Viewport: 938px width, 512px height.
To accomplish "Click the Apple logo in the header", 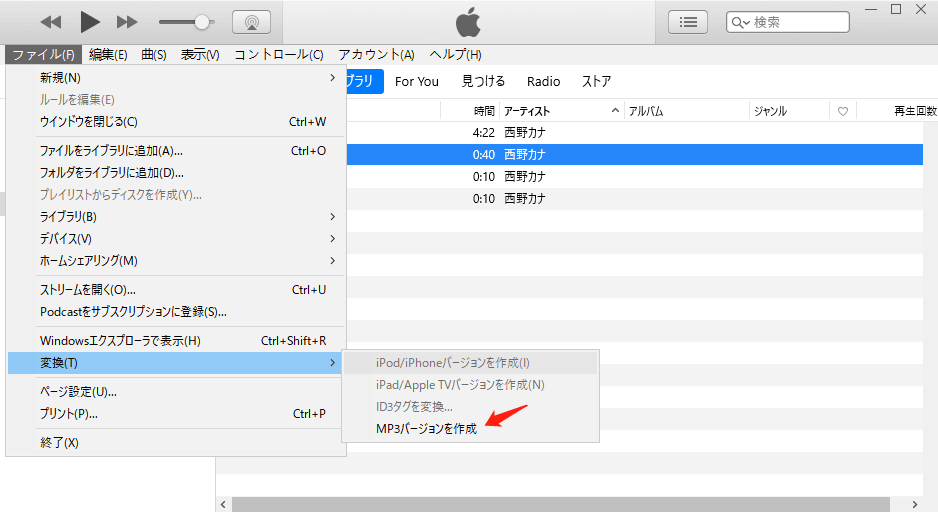I will click(x=468, y=22).
